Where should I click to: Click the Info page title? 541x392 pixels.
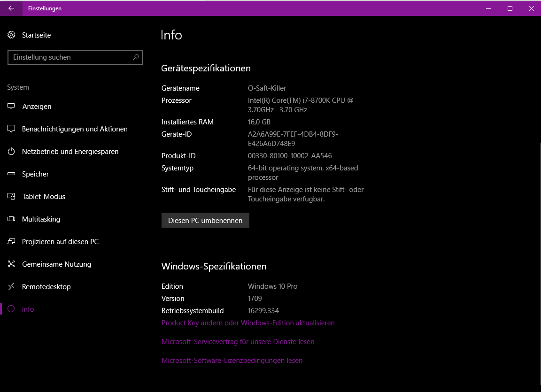(171, 35)
